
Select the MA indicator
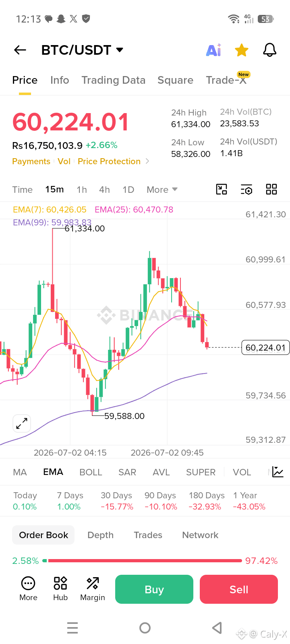pos(20,472)
